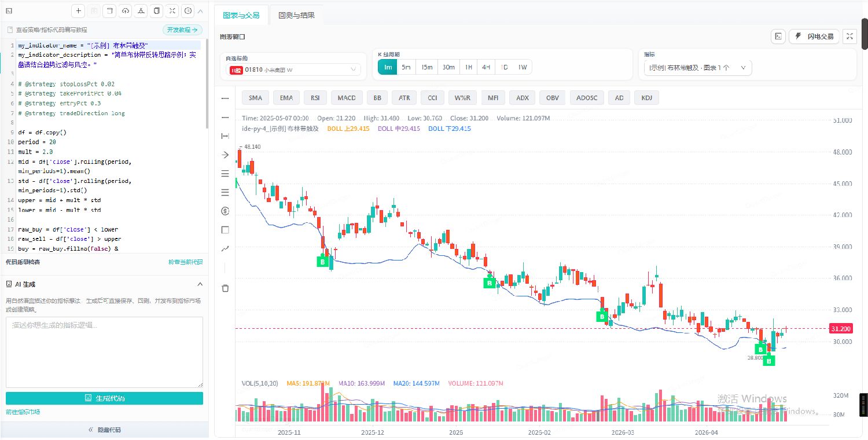Add the KDJ indicator
Viewport: 868px width, 440px height.
(646, 98)
